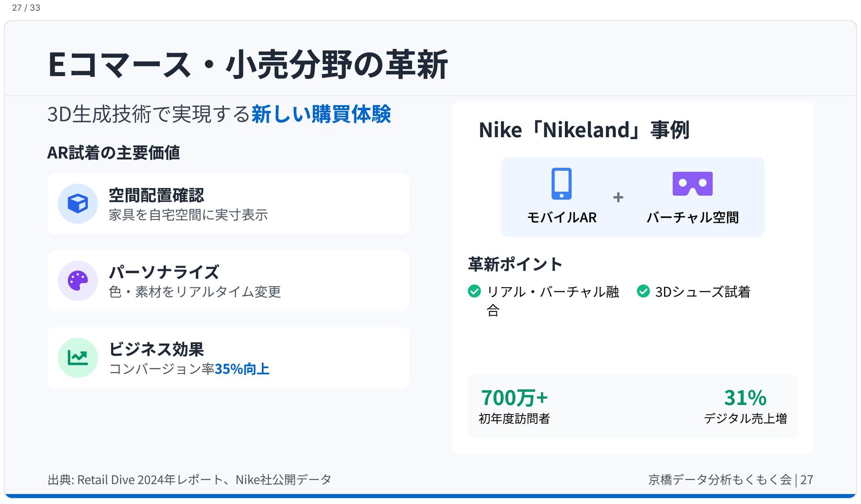Click the blue progress bar at slide bottom
Image resolution: width=861 pixels, height=504 pixels.
tap(430, 496)
